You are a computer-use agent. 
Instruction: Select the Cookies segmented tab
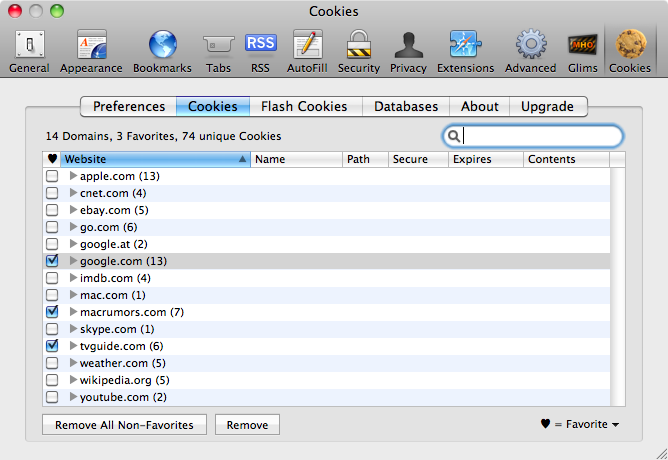coord(213,106)
